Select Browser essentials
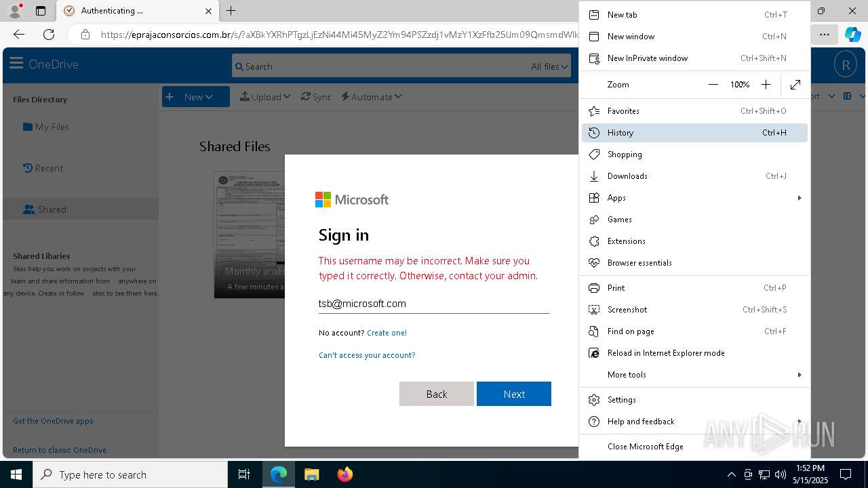 coord(694,263)
